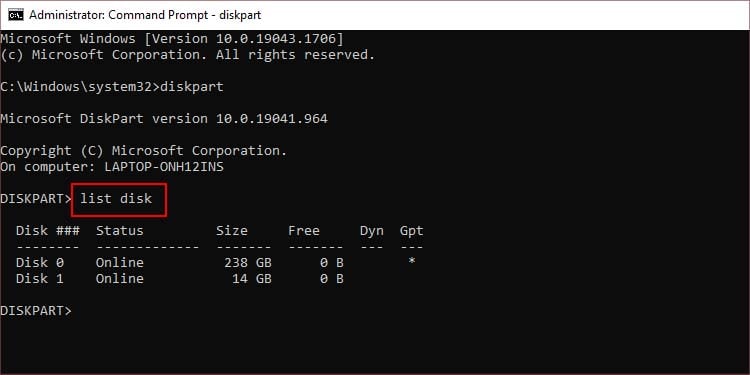Click the DiskPart version 10.0.19041.964 line
This screenshot has height=375, width=750.
pos(164,119)
